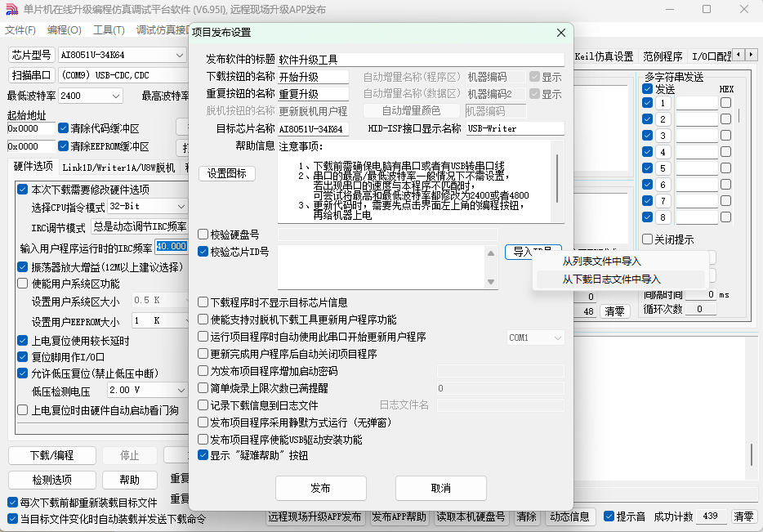Click the 重复按钮的名称 input field
This screenshot has height=532, width=763.
point(314,94)
